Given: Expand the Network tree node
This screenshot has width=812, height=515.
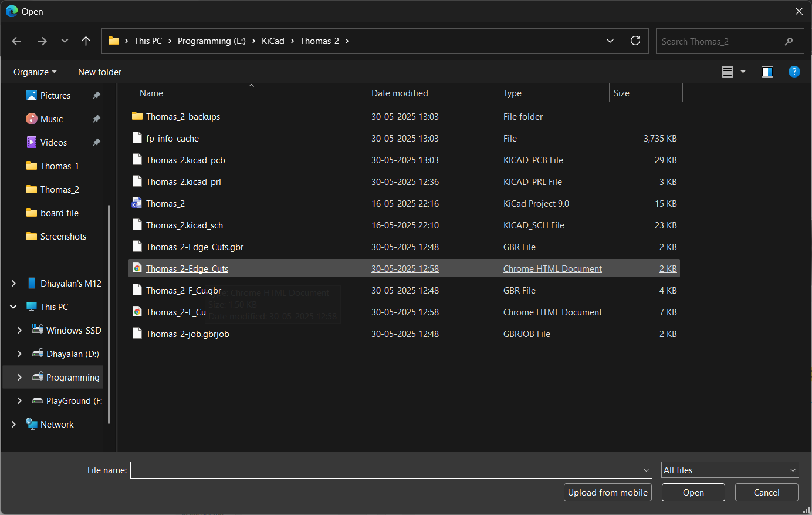Looking at the screenshot, I should pos(13,424).
